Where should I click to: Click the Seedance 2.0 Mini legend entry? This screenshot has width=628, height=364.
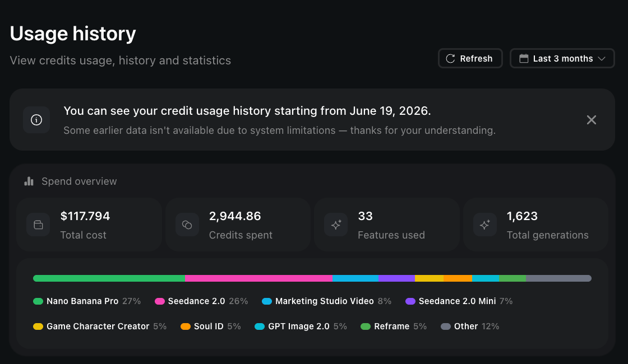click(x=459, y=301)
